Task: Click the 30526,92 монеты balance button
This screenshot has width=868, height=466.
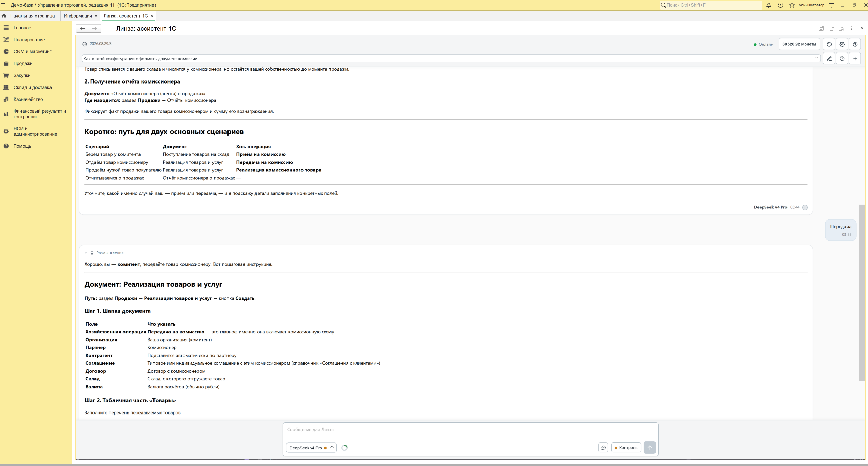Action: 799,44
